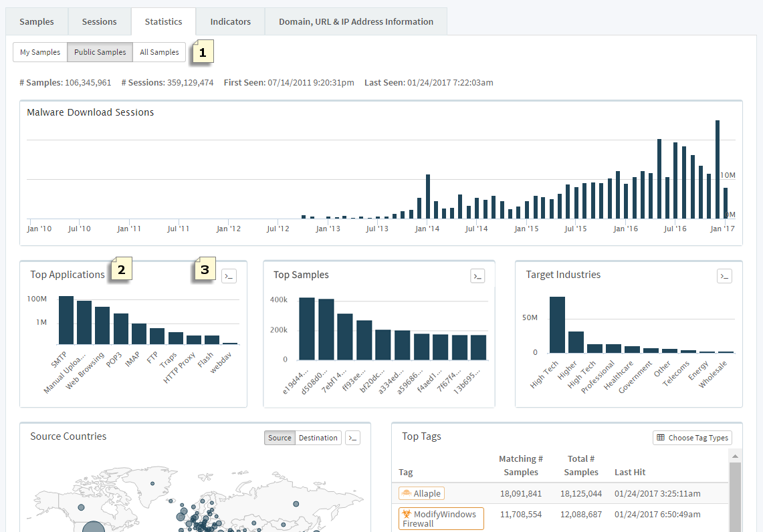The image size is (763, 532).
Task: Open Choose Tag Types selector
Action: [692, 438]
